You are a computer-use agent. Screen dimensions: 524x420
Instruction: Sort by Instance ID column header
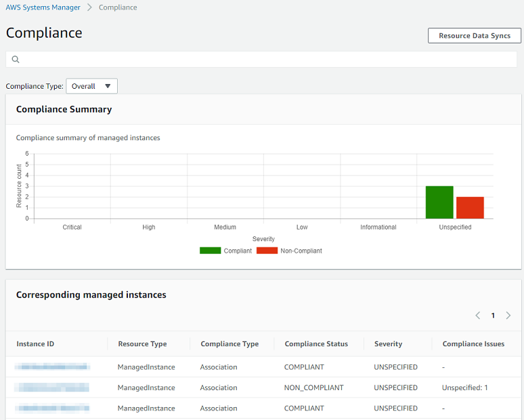pyautogui.click(x=35, y=344)
